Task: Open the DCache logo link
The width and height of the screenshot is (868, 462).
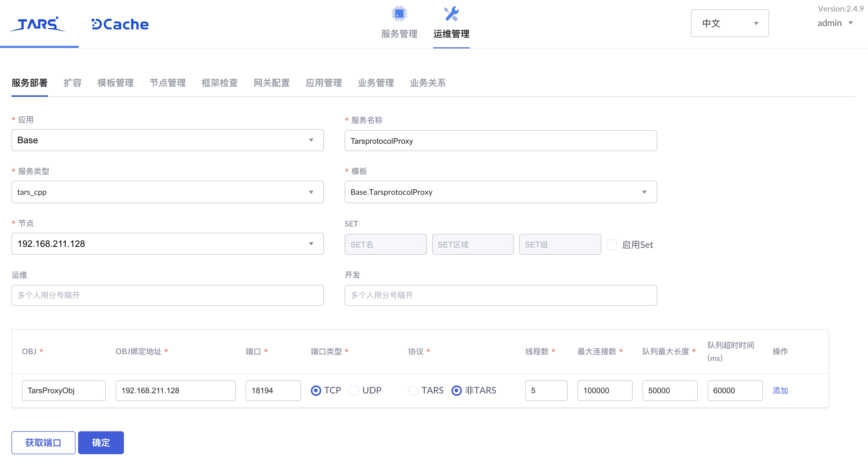Action: [x=120, y=24]
